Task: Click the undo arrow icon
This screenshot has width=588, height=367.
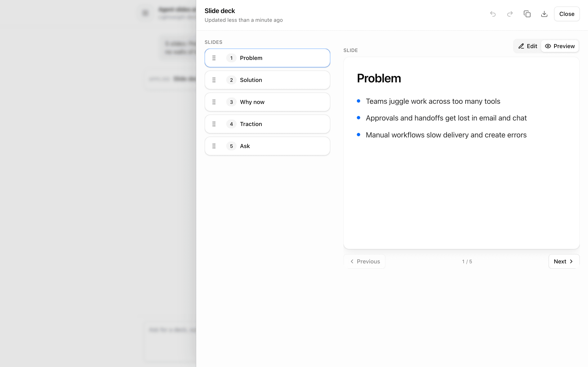Action: [x=493, y=14]
